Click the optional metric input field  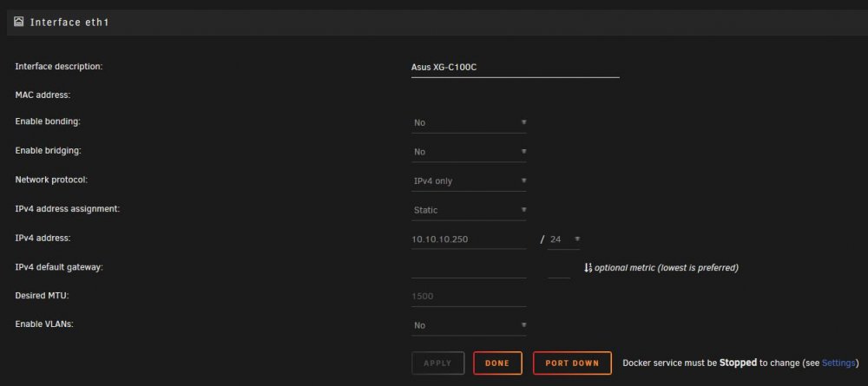pos(558,268)
